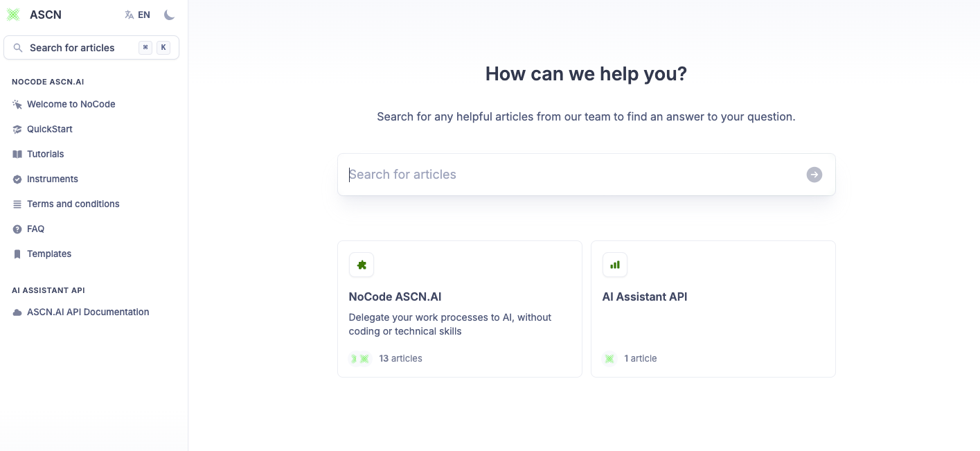Click the cloud icon beside API Documentation

(17, 312)
